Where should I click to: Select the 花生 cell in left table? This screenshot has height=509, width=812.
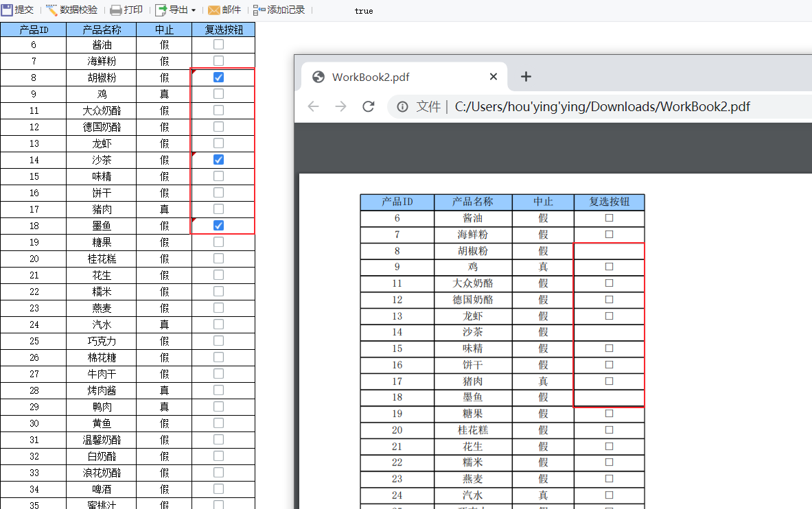[102, 275]
